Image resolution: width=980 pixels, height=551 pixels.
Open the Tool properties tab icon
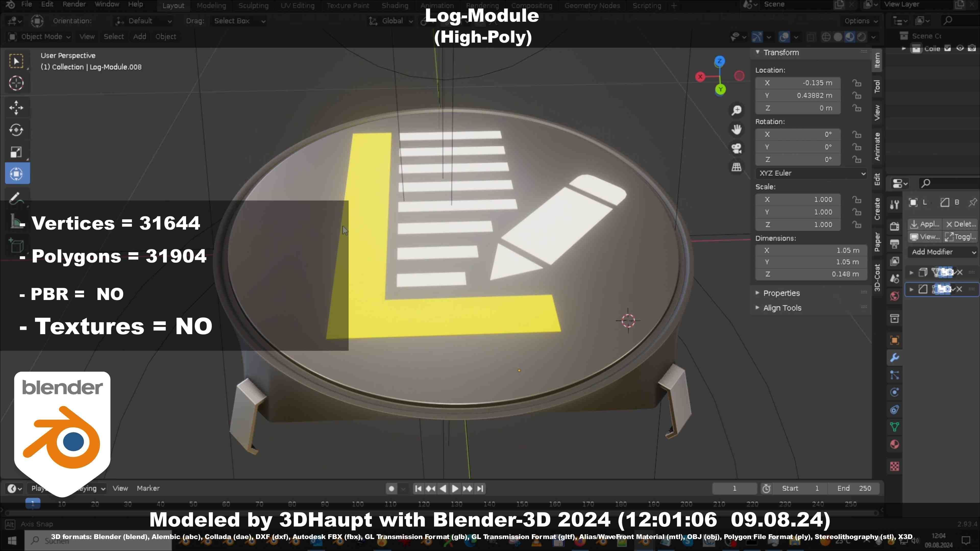(x=895, y=204)
